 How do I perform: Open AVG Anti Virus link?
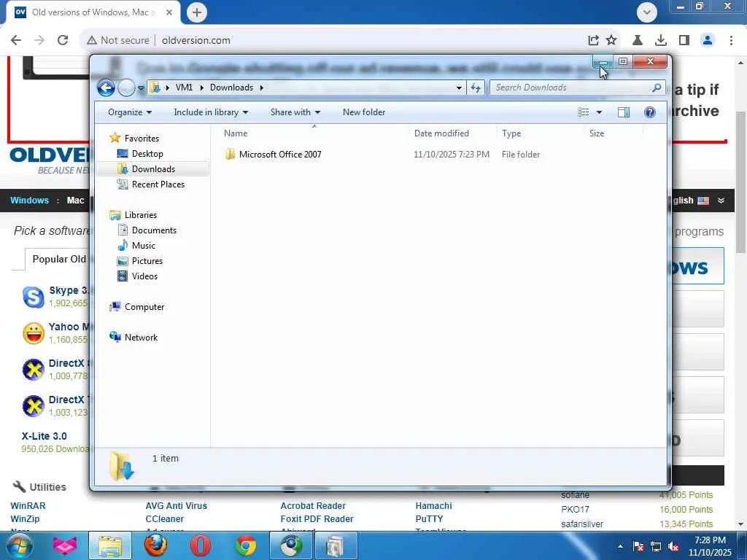click(x=177, y=506)
